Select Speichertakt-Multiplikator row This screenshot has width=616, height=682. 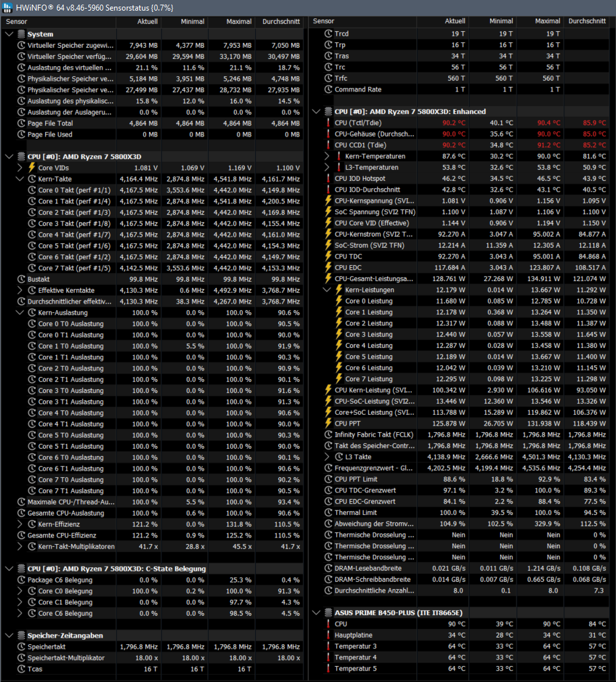(x=153, y=657)
